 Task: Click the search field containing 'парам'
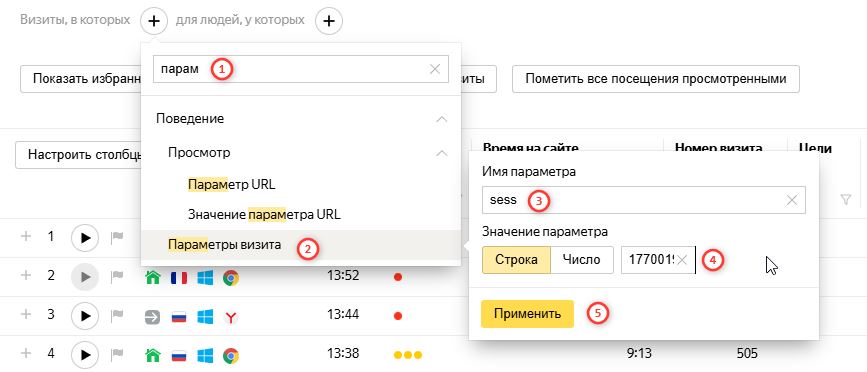tap(301, 69)
